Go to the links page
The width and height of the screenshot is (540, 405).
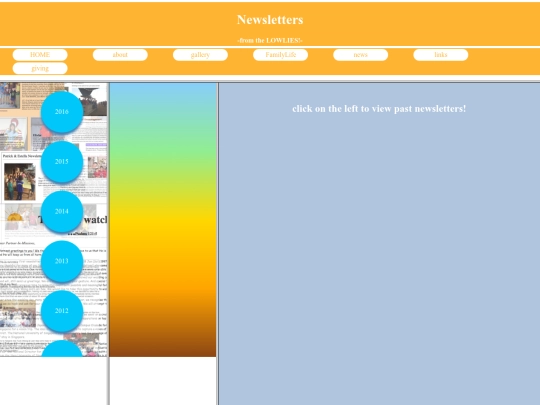click(441, 55)
